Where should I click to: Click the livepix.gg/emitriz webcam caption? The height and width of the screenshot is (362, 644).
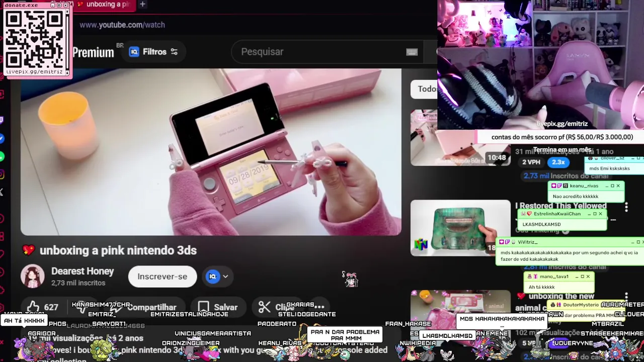tap(562, 124)
